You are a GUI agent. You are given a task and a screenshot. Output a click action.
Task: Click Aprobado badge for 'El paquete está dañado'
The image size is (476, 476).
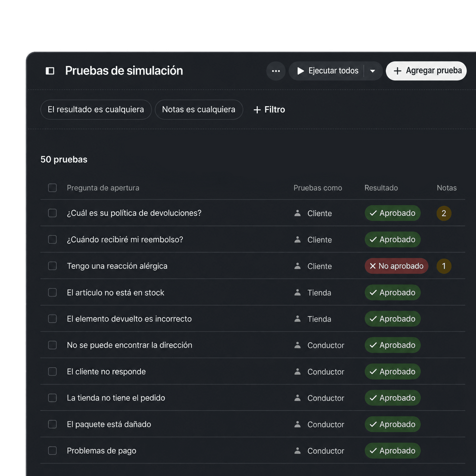(392, 424)
